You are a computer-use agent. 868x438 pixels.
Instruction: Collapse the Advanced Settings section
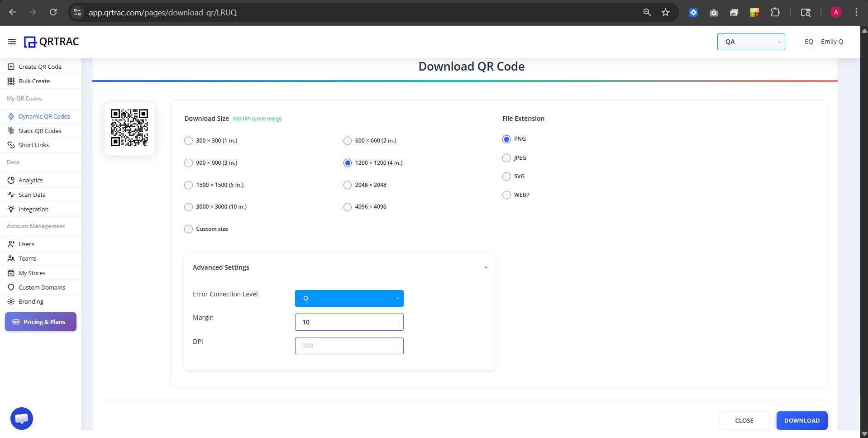click(x=486, y=267)
